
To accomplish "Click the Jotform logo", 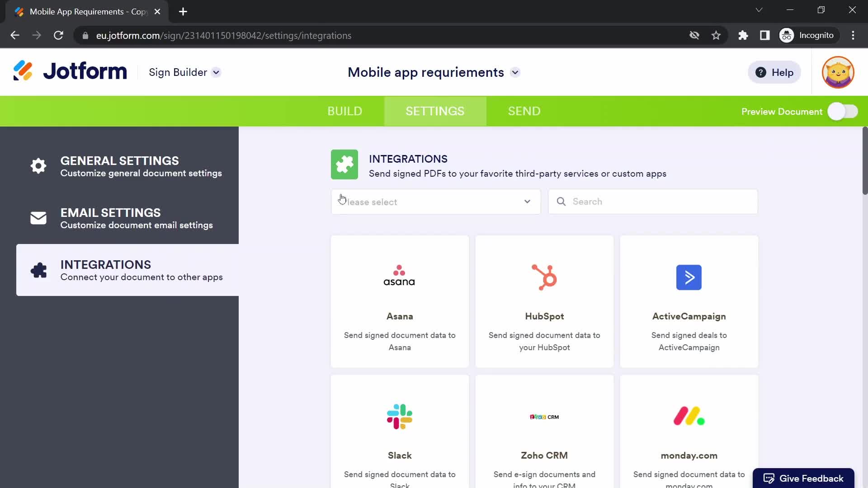I will click(70, 71).
